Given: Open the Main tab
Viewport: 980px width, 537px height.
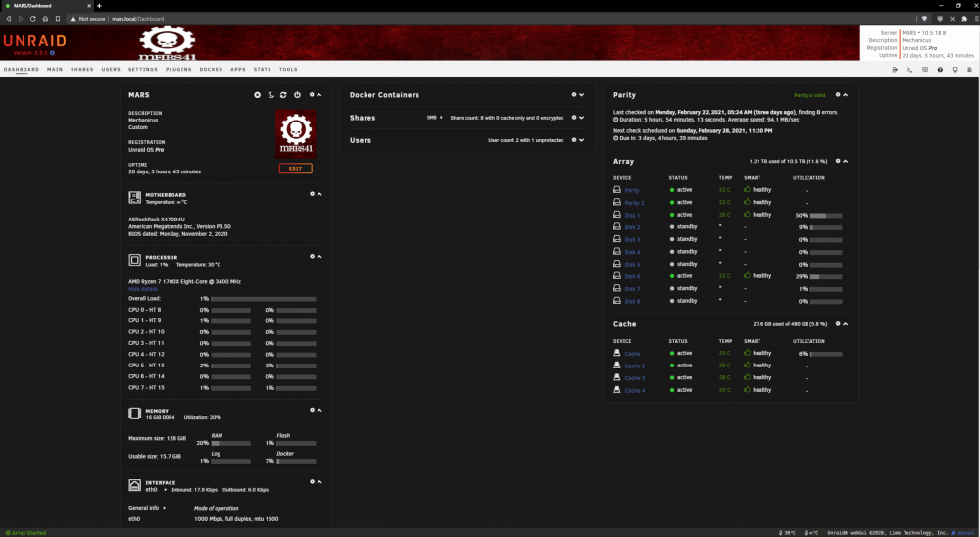Looking at the screenshot, I should click(x=55, y=70).
